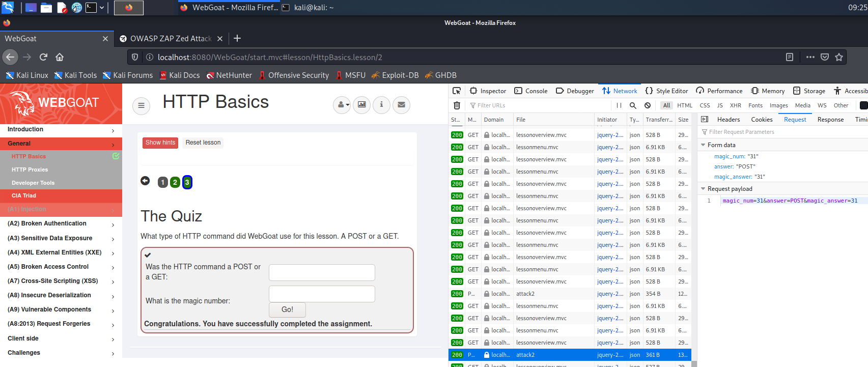This screenshot has height=367, width=868.
Task: Bookmark this page with star icon
Action: [x=839, y=57]
